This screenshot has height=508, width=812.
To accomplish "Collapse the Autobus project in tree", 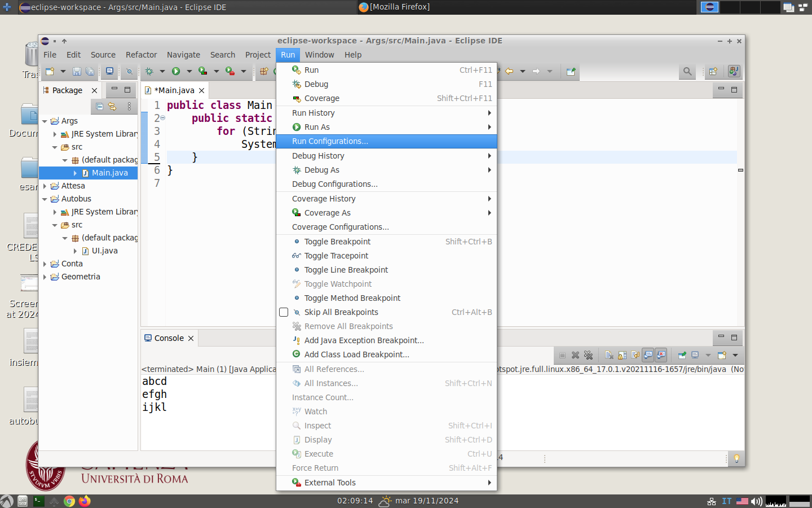I will pyautogui.click(x=45, y=199).
